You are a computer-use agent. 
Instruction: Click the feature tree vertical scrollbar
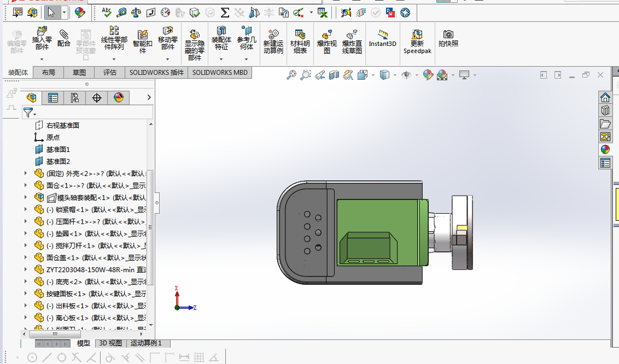point(150,227)
